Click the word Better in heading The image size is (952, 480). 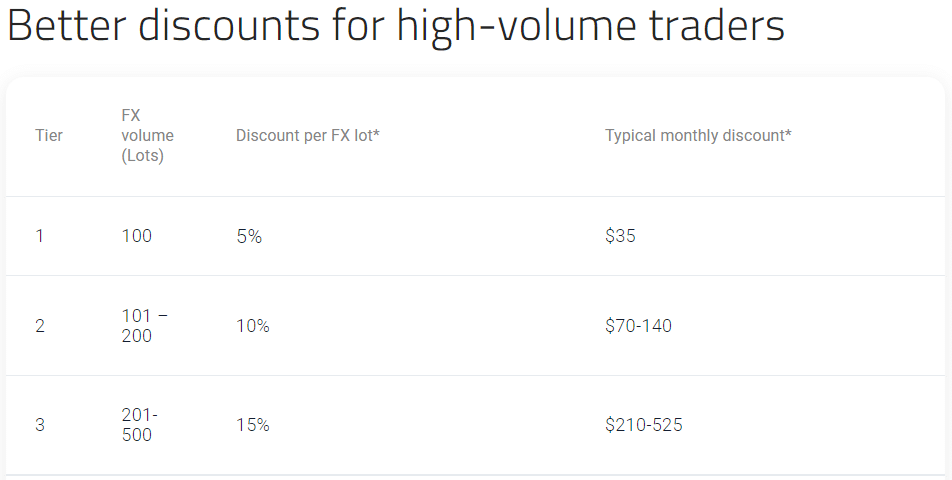[x=67, y=25]
